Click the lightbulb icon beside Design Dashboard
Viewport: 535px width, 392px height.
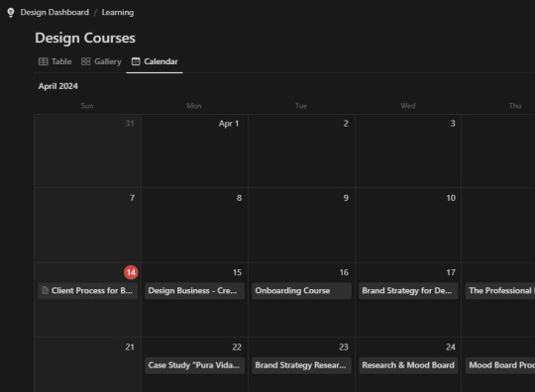pyautogui.click(x=11, y=13)
